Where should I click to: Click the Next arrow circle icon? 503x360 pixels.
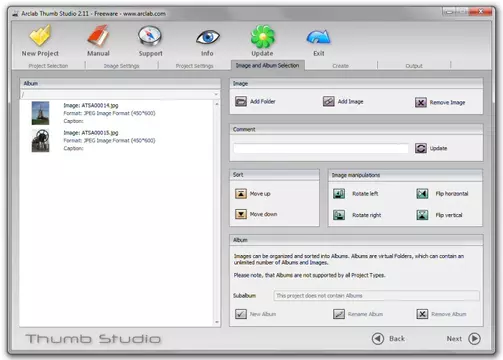tap(474, 339)
